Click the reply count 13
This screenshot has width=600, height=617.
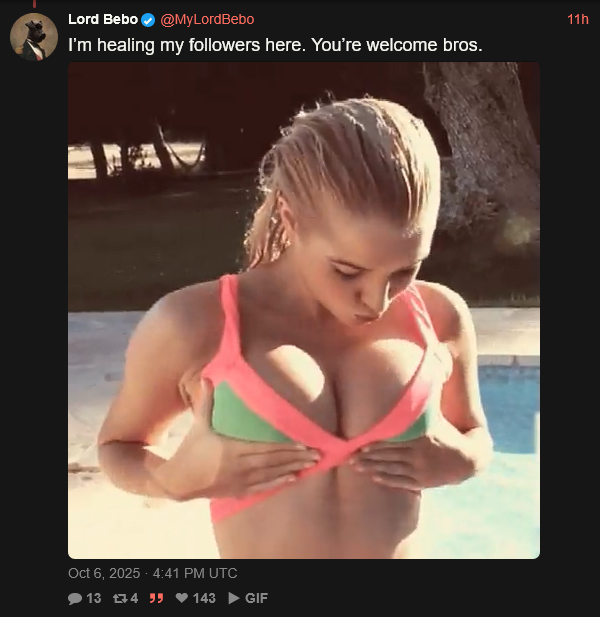click(x=94, y=598)
